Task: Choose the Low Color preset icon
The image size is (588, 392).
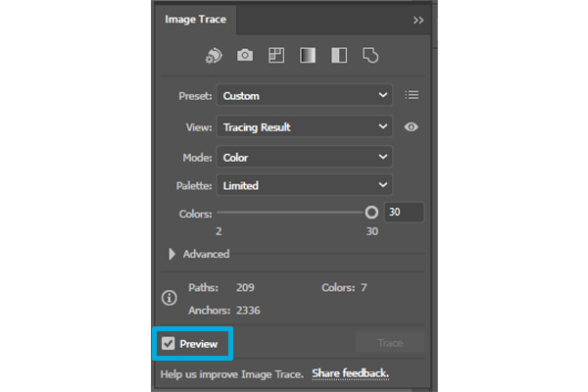Action: click(276, 56)
